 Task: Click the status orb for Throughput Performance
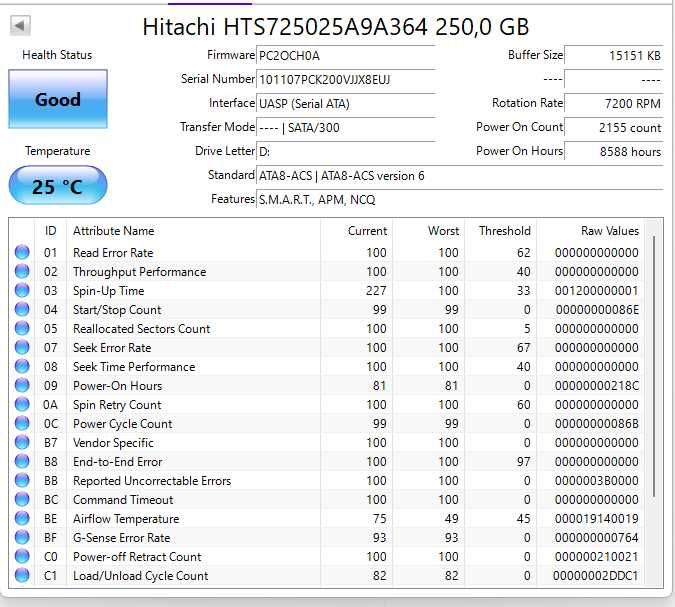[22, 271]
